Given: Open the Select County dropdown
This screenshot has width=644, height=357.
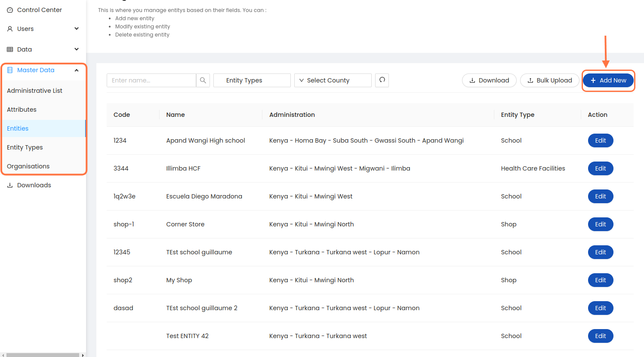Looking at the screenshot, I should (x=333, y=80).
